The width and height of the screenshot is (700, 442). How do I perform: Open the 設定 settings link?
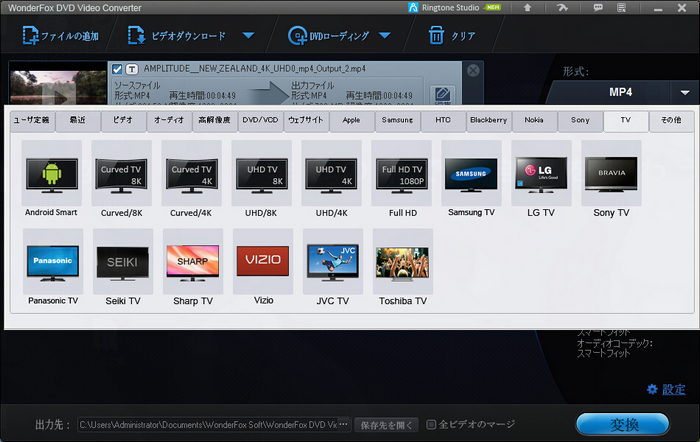pos(673,389)
